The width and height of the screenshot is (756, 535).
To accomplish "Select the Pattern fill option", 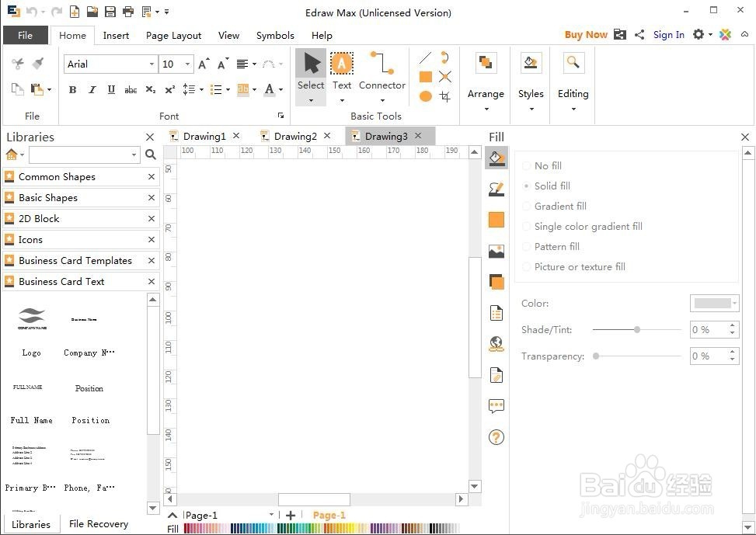I will point(551,247).
